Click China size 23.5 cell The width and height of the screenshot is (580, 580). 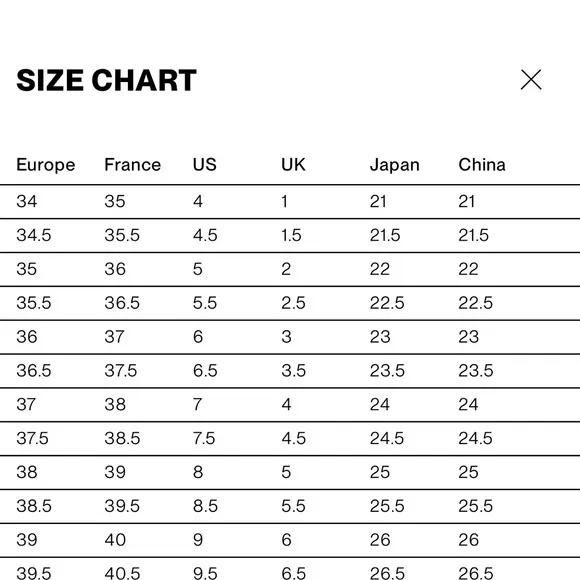(x=476, y=371)
